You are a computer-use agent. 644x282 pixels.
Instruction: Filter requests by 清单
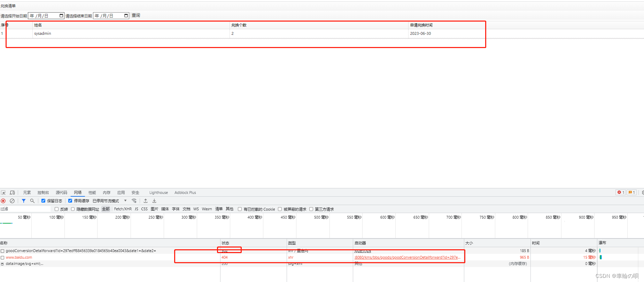(x=219, y=209)
